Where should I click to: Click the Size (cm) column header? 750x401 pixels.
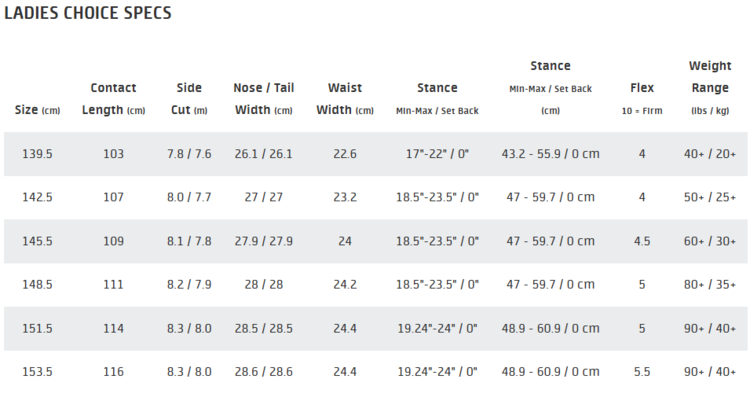pyautogui.click(x=38, y=110)
